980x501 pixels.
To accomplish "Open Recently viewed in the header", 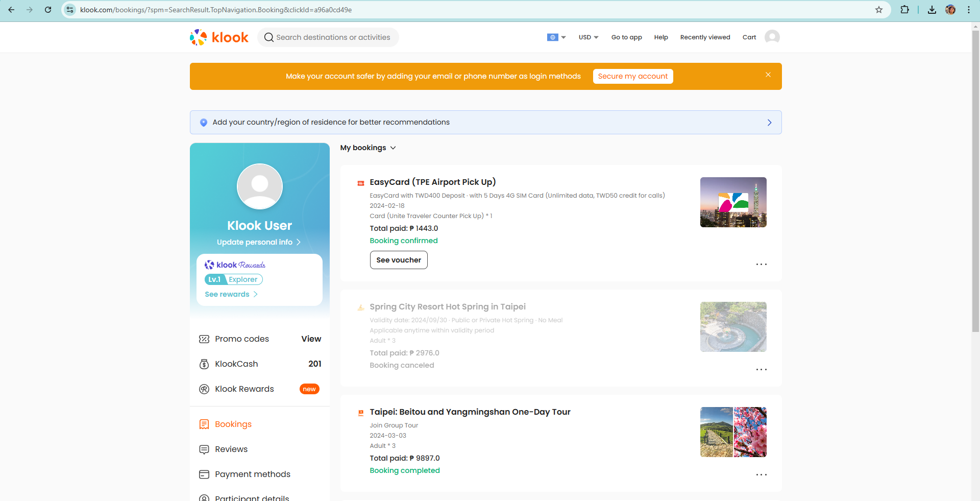I will [x=705, y=37].
